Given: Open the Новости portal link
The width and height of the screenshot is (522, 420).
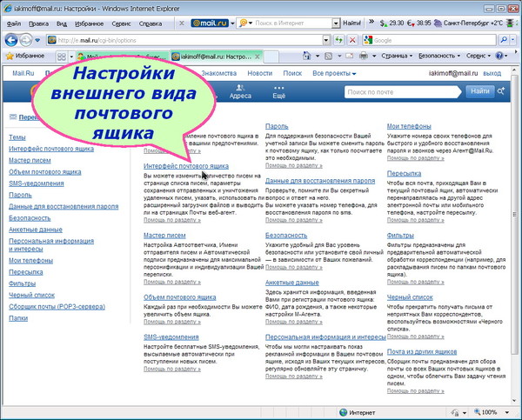Looking at the screenshot, I should pyautogui.click(x=259, y=73).
